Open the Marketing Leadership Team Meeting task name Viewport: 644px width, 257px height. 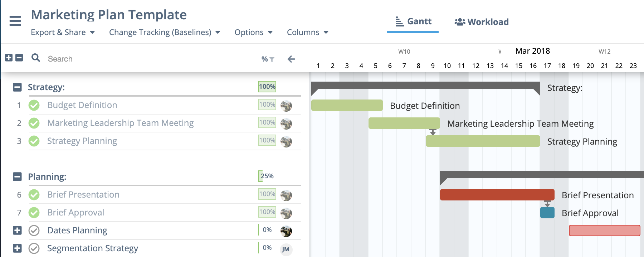coord(121,123)
